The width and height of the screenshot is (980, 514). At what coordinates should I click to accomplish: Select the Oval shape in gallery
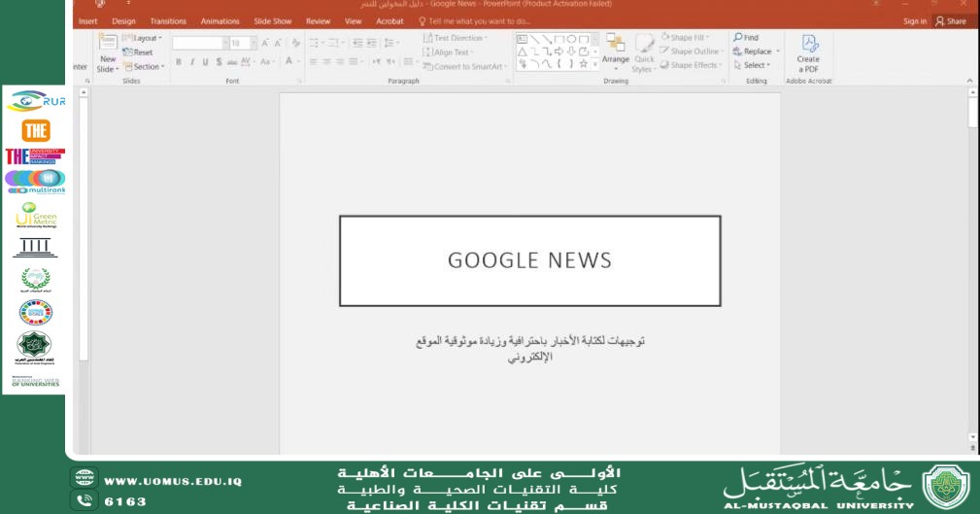pos(571,39)
